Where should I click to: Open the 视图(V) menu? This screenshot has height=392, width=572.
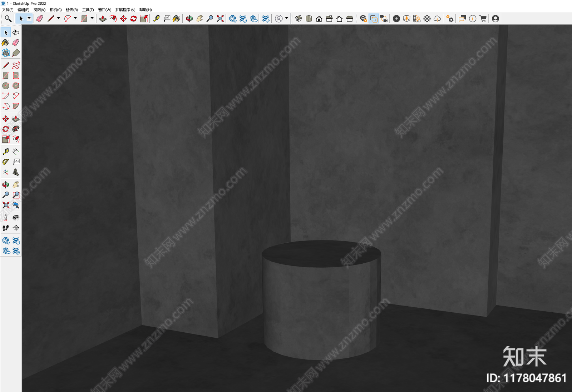coord(39,10)
